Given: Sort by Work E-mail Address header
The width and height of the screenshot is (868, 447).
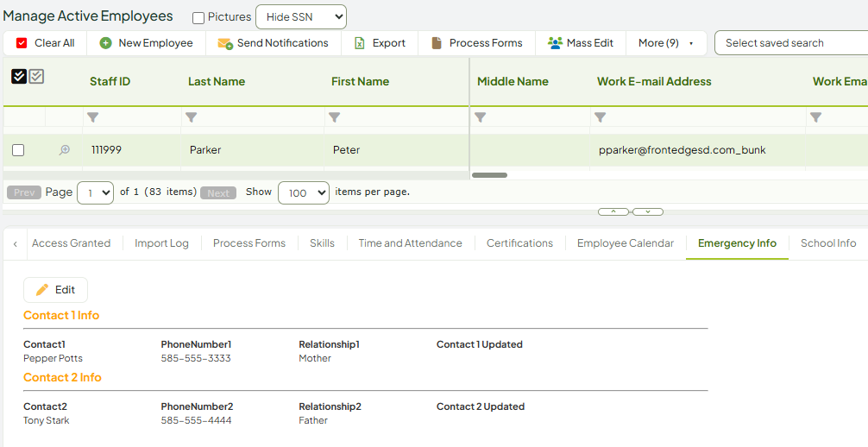Looking at the screenshot, I should (654, 81).
